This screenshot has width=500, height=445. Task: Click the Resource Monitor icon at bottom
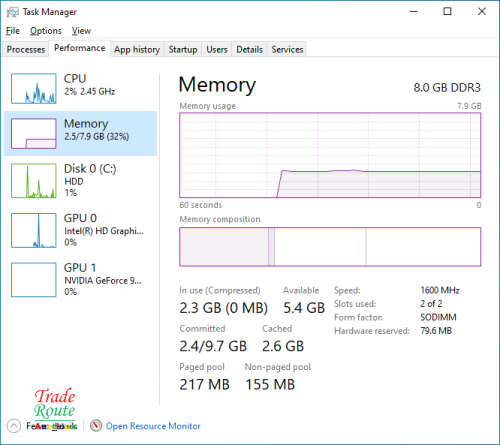click(x=96, y=426)
